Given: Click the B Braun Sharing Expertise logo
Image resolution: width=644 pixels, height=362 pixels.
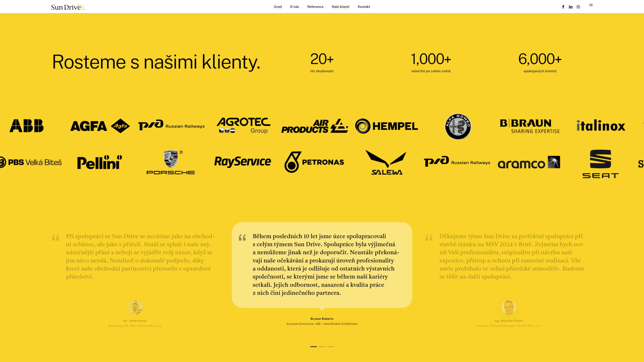Looking at the screenshot, I should pos(530,126).
